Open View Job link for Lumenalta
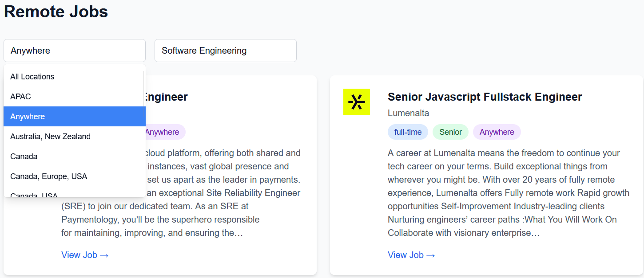The height and width of the screenshot is (278, 644). coord(411,255)
